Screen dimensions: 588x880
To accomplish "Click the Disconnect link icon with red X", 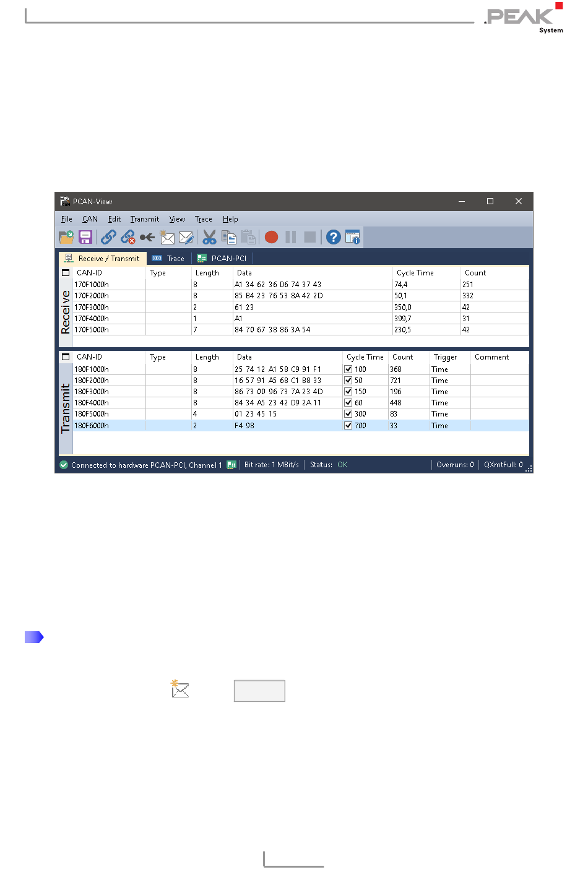I will pos(128,237).
